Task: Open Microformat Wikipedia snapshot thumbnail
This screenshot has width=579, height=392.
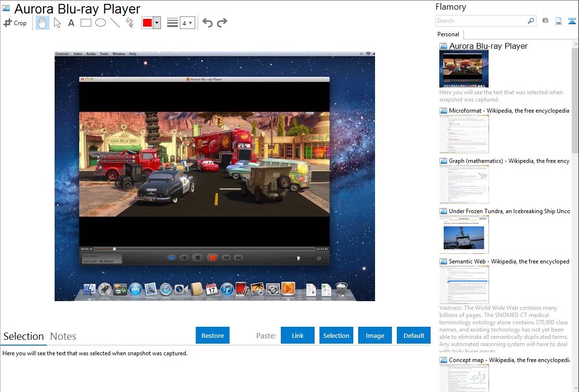Action: [x=464, y=134]
